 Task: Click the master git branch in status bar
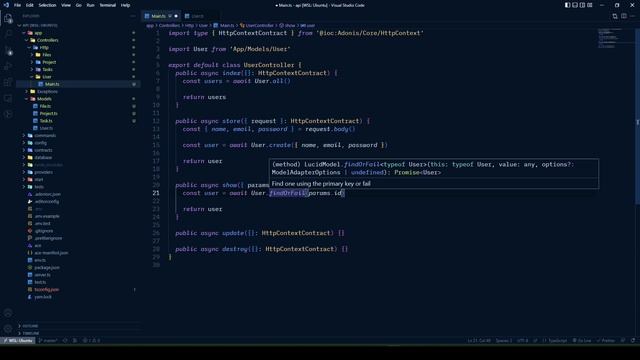(48, 340)
